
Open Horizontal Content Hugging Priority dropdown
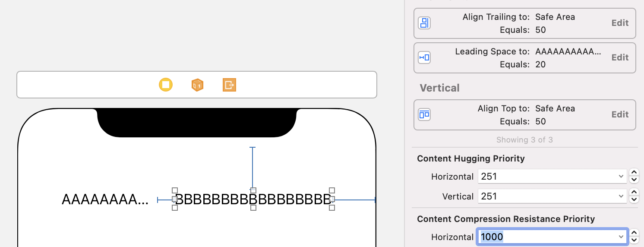click(x=621, y=176)
